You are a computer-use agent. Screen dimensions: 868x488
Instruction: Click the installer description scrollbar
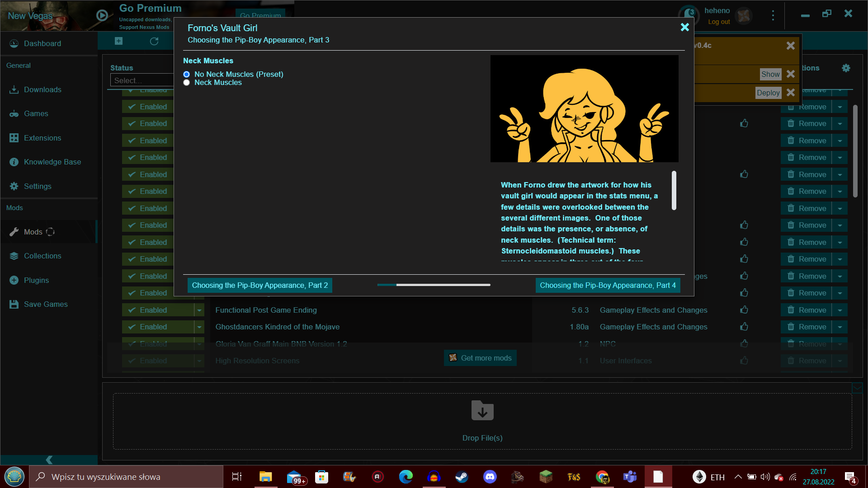tap(674, 190)
